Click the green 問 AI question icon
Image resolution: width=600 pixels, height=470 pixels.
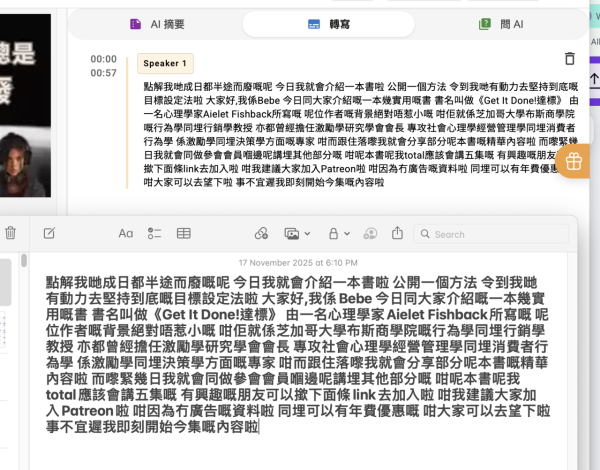485,24
